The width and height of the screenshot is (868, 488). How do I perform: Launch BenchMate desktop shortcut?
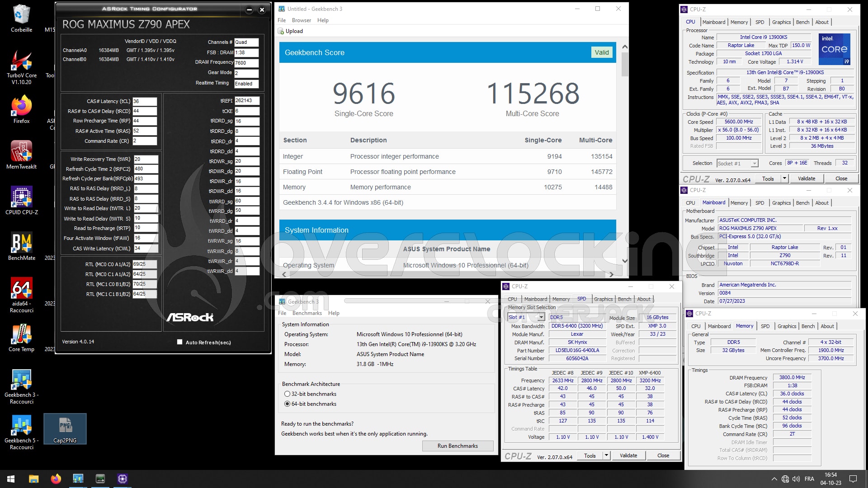point(21,246)
